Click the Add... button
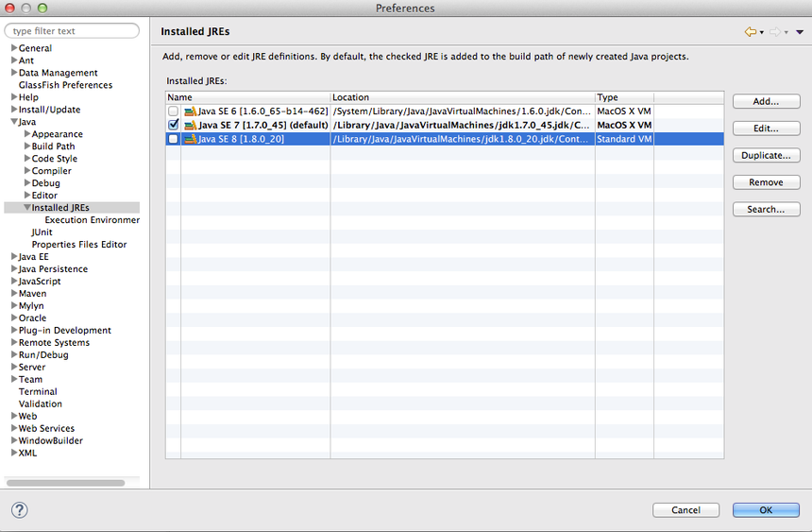This screenshot has height=532, width=812. click(766, 102)
